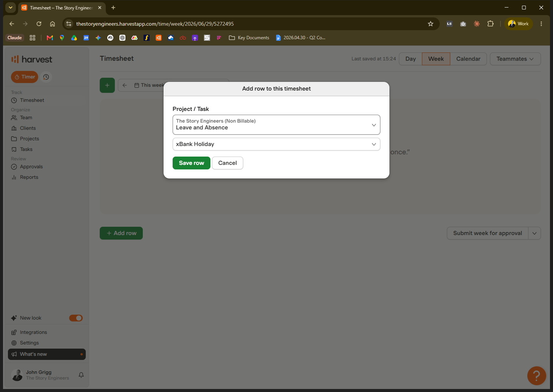
Task: Open the Project dropdown showing Leave and Absence
Action: tap(276, 125)
